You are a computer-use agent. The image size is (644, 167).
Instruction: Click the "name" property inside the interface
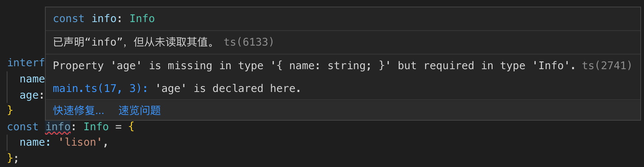click(x=32, y=79)
